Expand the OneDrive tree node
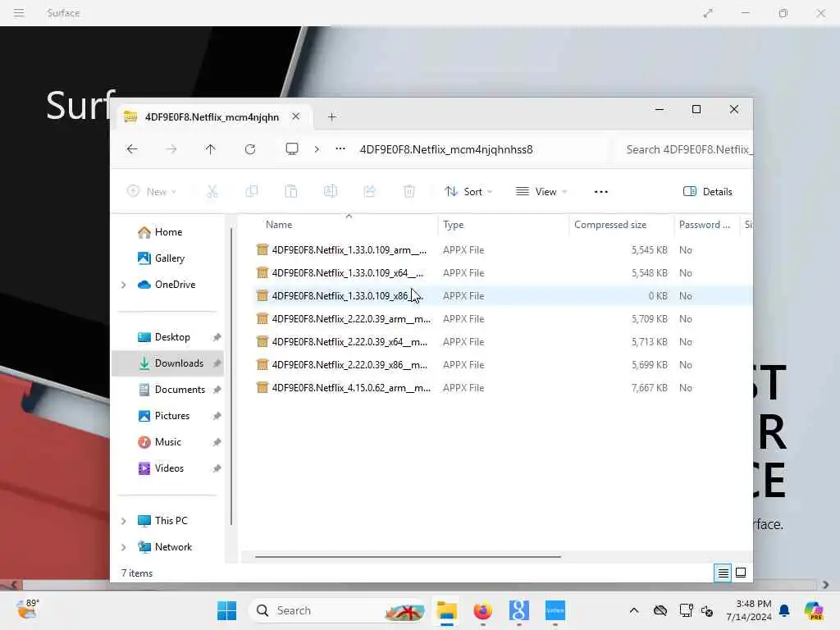 pos(123,285)
